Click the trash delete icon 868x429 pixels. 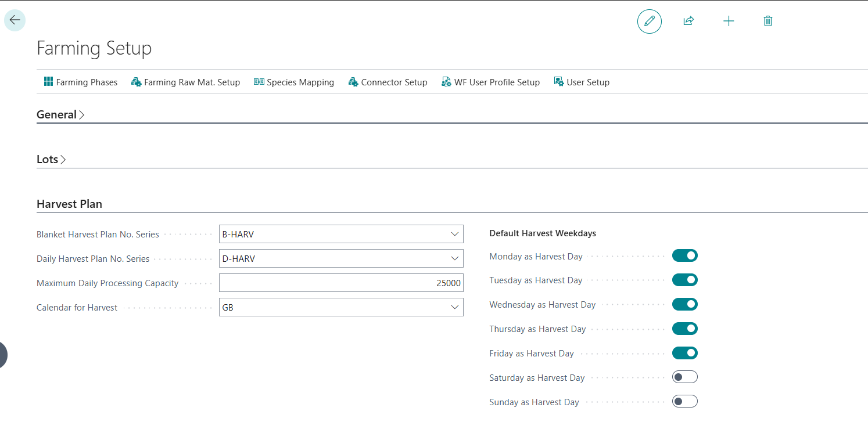(767, 21)
